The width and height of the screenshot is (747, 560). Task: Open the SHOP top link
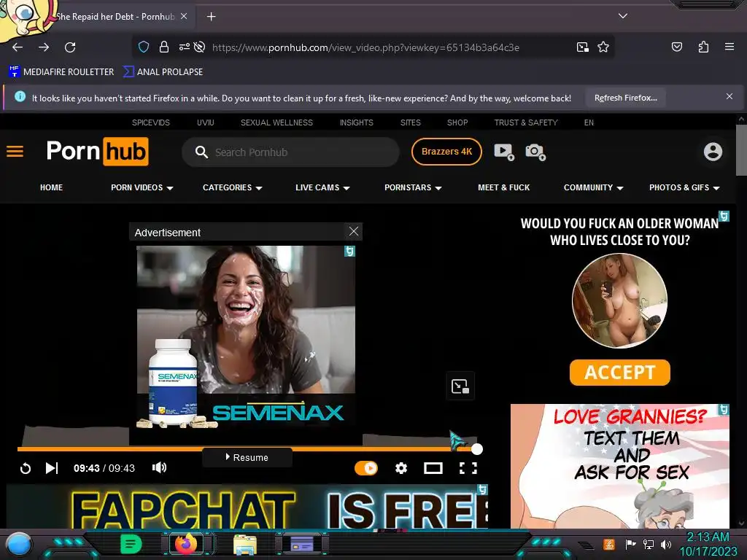457,122
